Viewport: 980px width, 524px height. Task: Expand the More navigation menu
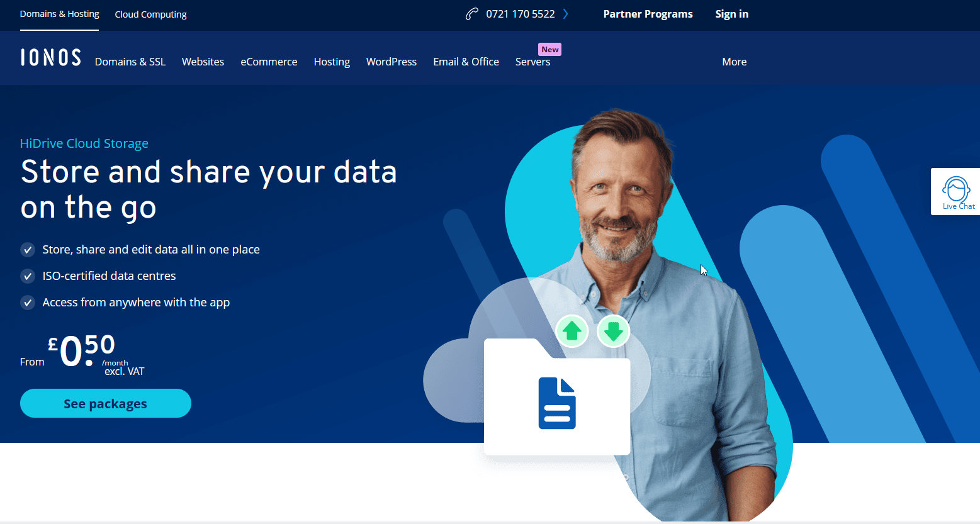point(734,62)
